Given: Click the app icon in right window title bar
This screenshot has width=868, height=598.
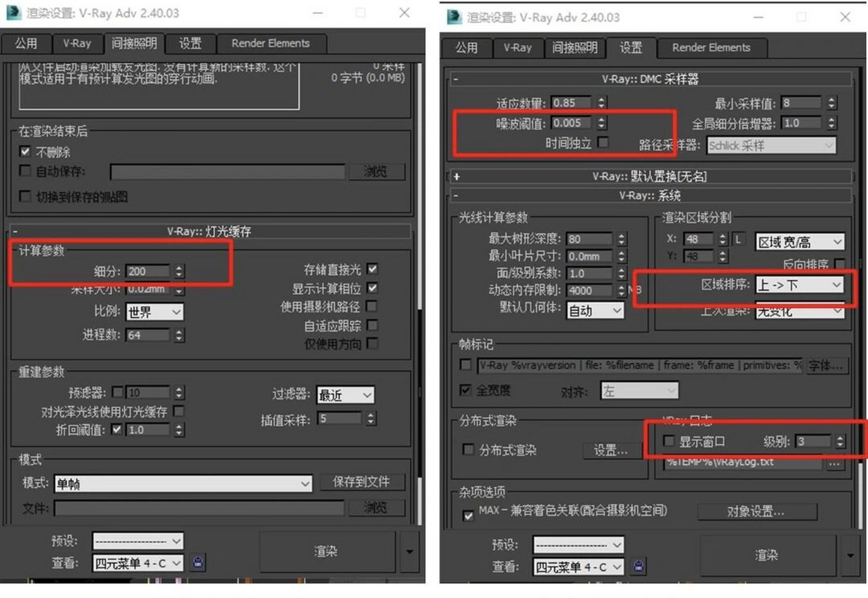Looking at the screenshot, I should (454, 17).
